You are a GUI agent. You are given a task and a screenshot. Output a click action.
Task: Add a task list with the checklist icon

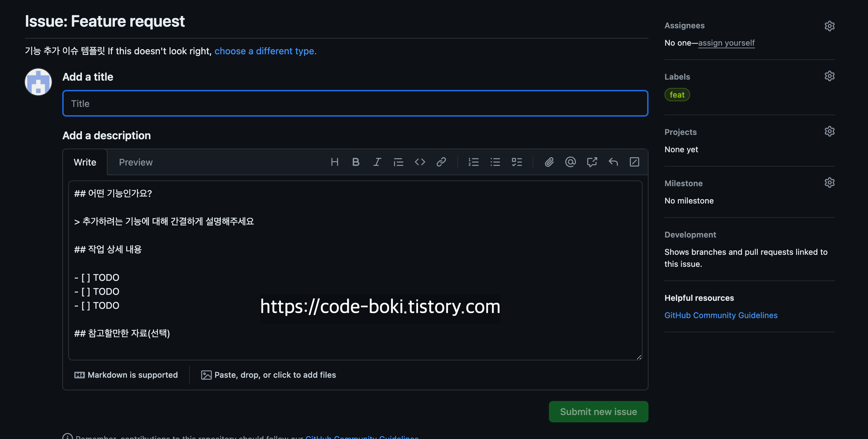517,162
